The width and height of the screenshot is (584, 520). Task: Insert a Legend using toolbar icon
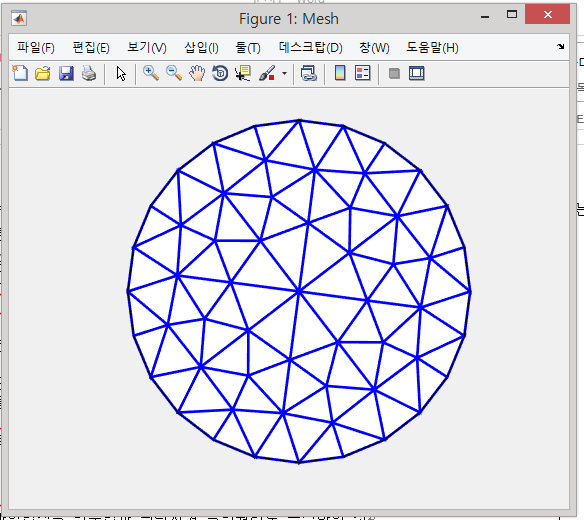click(x=363, y=73)
